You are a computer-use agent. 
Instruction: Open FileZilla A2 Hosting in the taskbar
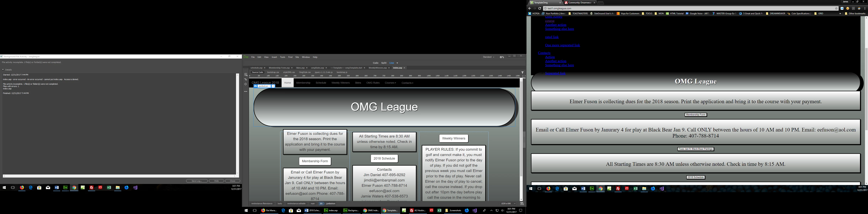point(418,210)
